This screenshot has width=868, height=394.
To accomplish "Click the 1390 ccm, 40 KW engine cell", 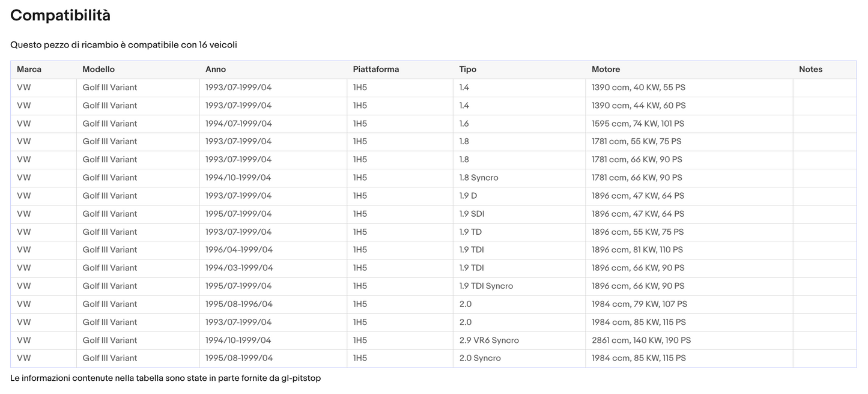I will [x=639, y=88].
